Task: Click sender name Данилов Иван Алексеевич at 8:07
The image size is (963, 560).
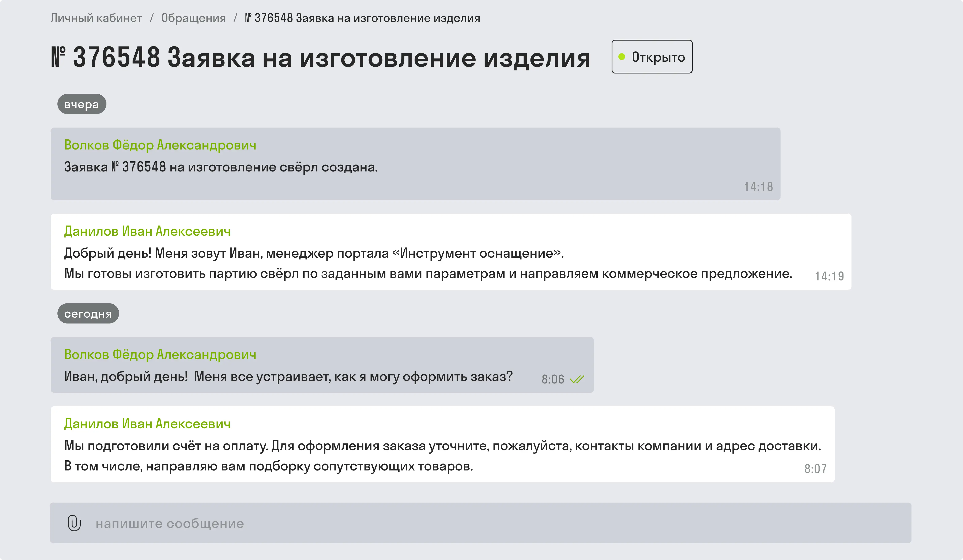Action: (147, 424)
